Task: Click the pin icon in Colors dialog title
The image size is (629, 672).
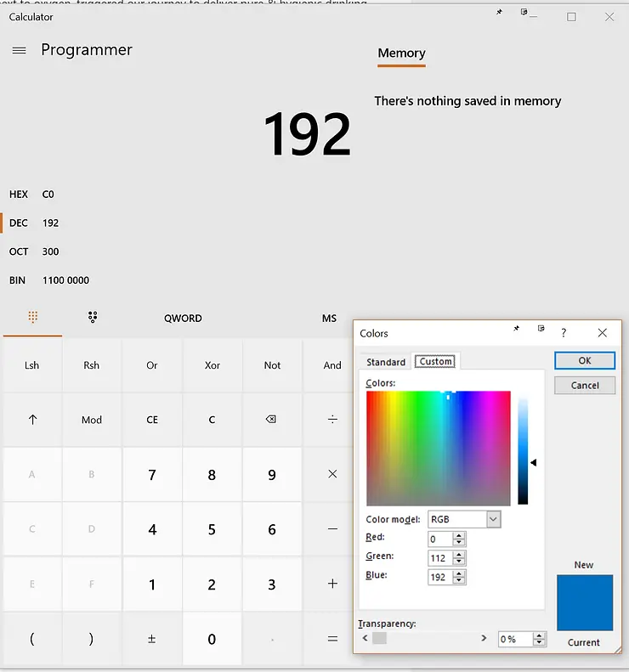Action: [516, 329]
